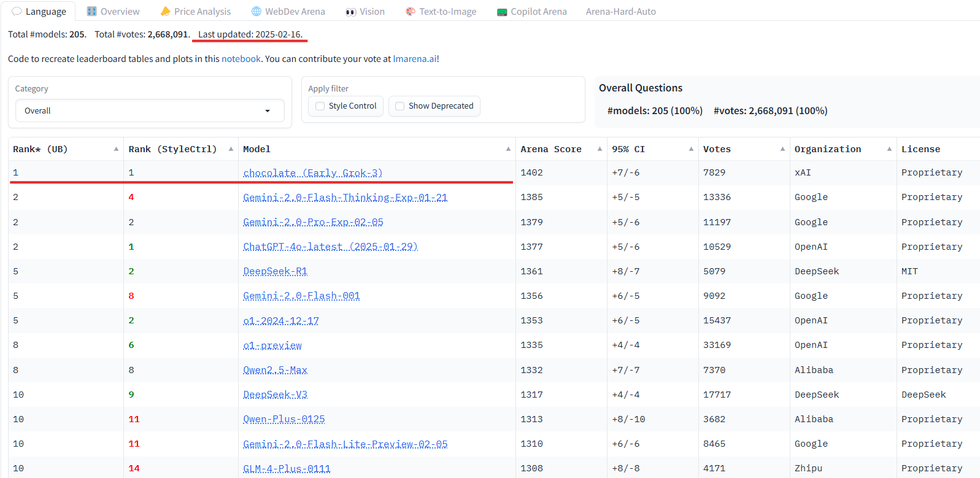Sort by the Organization column arrow
980x478 pixels.
click(889, 149)
